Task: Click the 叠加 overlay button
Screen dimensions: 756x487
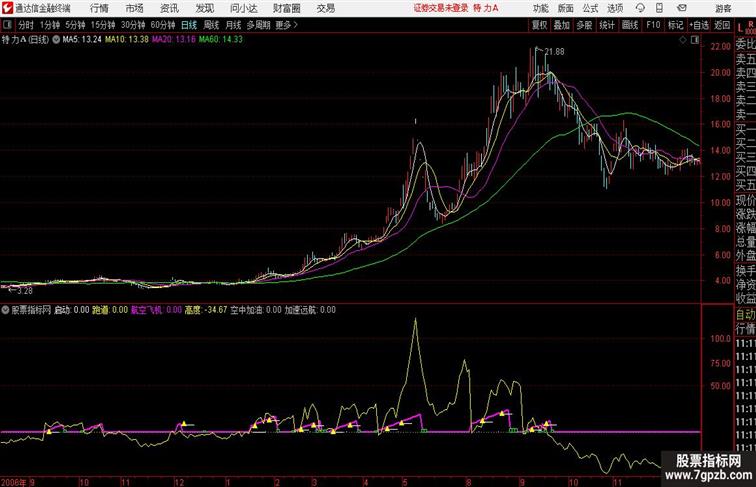Action: tap(561, 25)
